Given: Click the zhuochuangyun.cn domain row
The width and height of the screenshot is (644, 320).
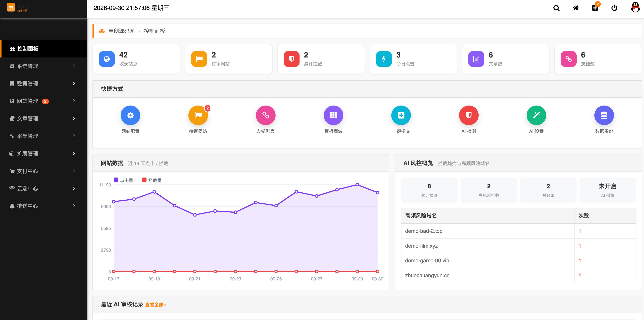Looking at the screenshot, I should pyautogui.click(x=518, y=275).
